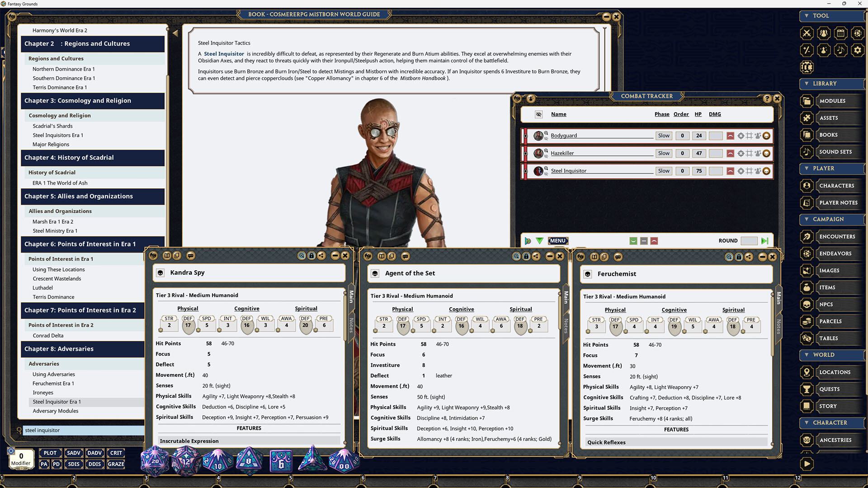The width and height of the screenshot is (868, 488).
Task: Collapse the book index with left arrow
Action: point(175,33)
